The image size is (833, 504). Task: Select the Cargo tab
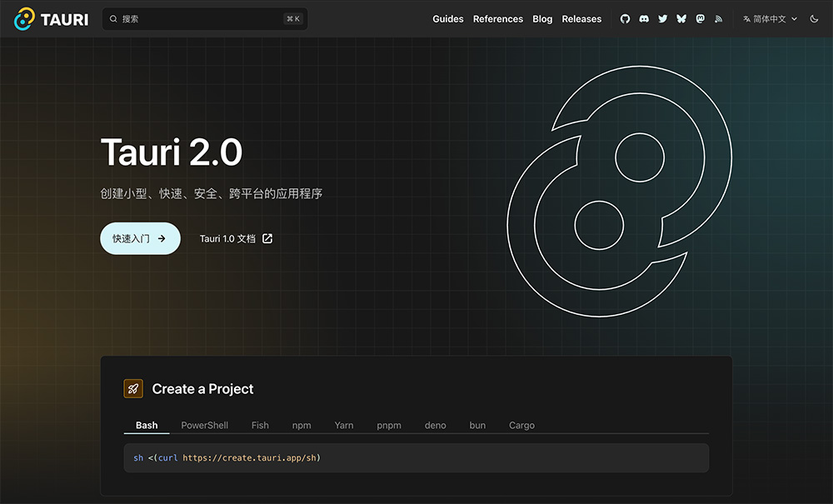point(521,425)
